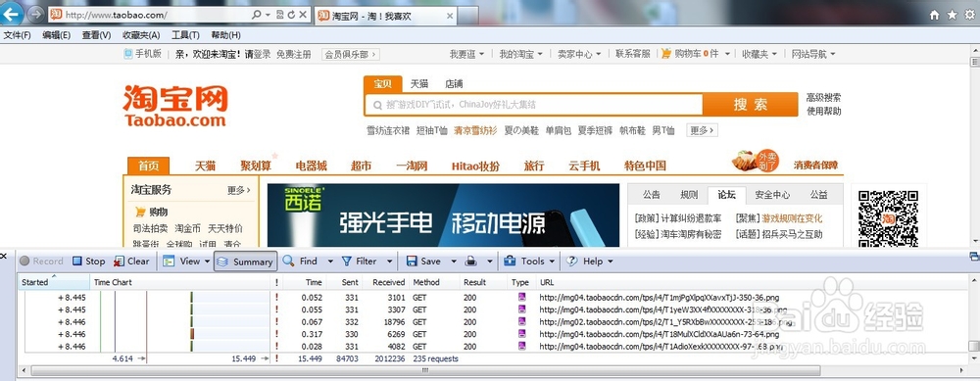The height and width of the screenshot is (381, 980).
Task: Stop loading with the address bar X
Action: pos(303,14)
